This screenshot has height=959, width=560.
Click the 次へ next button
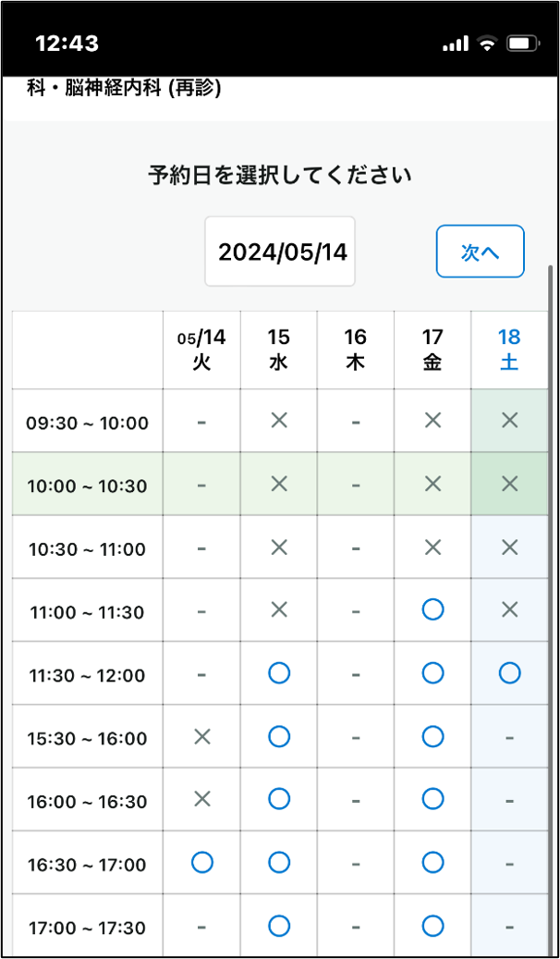coord(480,252)
